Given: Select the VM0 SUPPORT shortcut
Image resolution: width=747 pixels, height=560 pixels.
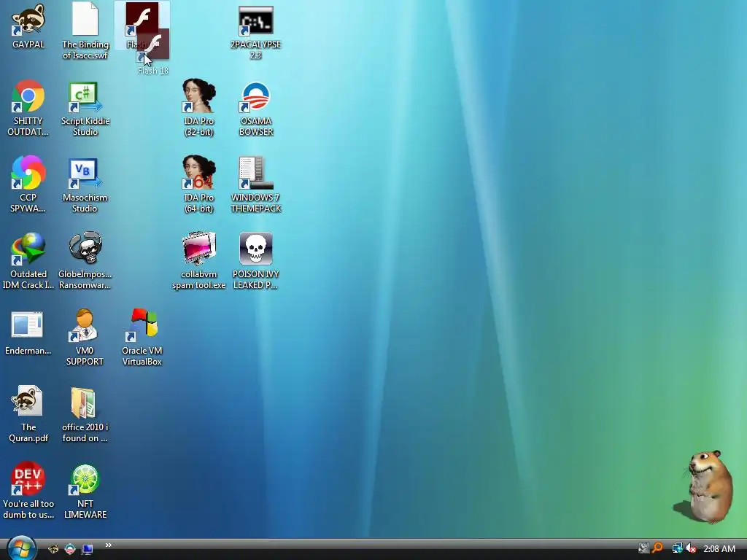Looking at the screenshot, I should (85, 338).
